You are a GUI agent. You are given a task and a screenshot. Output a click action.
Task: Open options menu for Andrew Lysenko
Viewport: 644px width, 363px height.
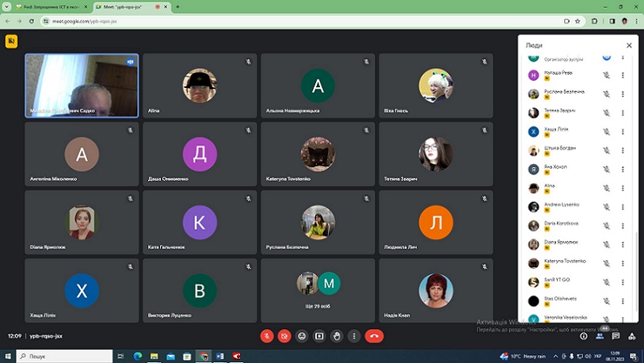[x=623, y=207]
